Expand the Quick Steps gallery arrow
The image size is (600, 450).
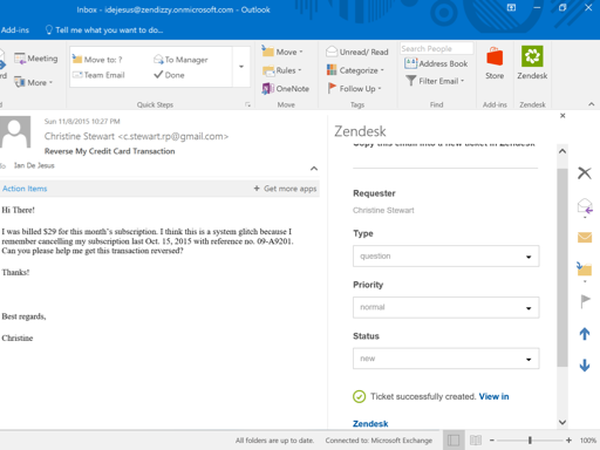point(241,67)
